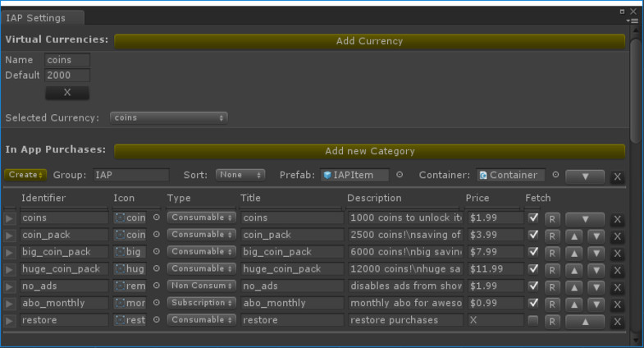Viewport: 644px width, 348px height.
Task: Click the currency Name field
Action: [x=67, y=60]
